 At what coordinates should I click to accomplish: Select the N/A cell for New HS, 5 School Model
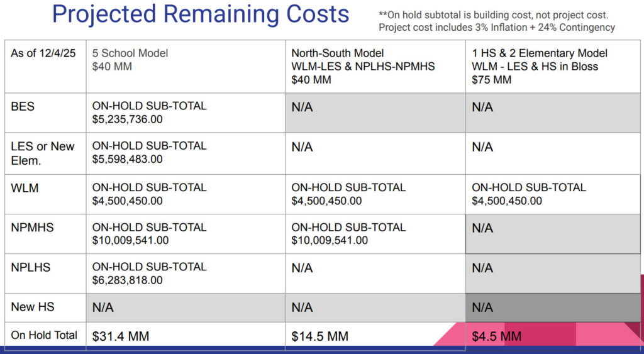click(103, 307)
